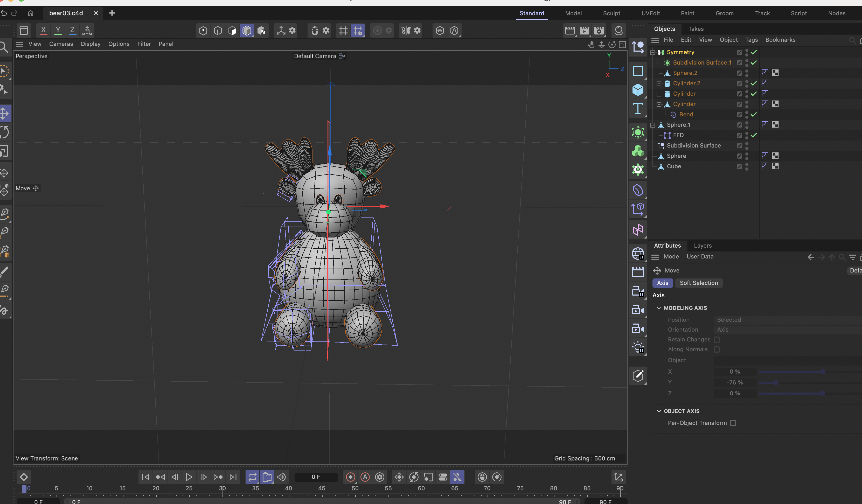
Task: Open the Render Settings
Action: click(x=599, y=30)
